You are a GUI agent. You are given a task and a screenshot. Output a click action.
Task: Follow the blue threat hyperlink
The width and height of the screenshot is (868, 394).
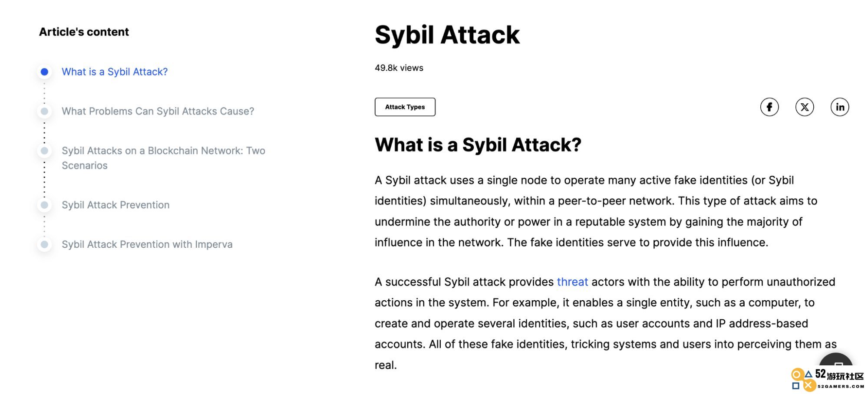[572, 282]
